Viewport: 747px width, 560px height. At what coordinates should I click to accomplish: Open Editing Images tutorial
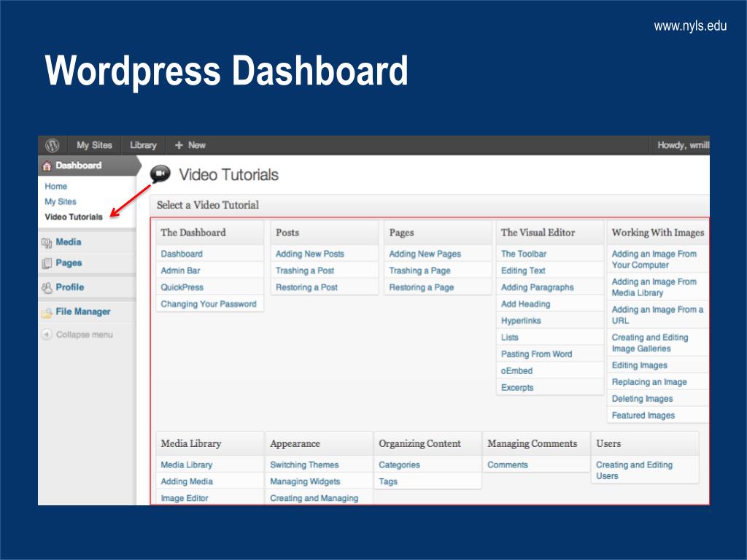pos(639,365)
